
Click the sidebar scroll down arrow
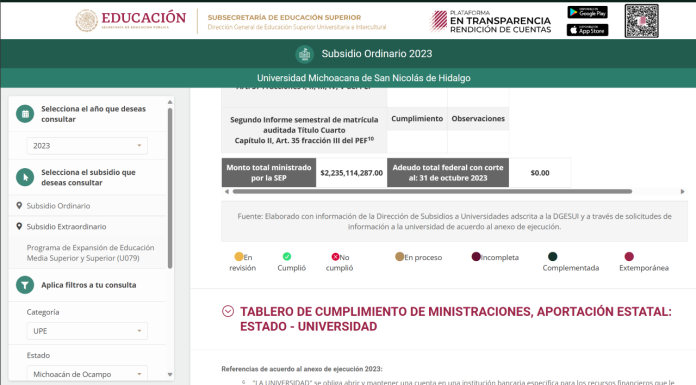pos(170,375)
